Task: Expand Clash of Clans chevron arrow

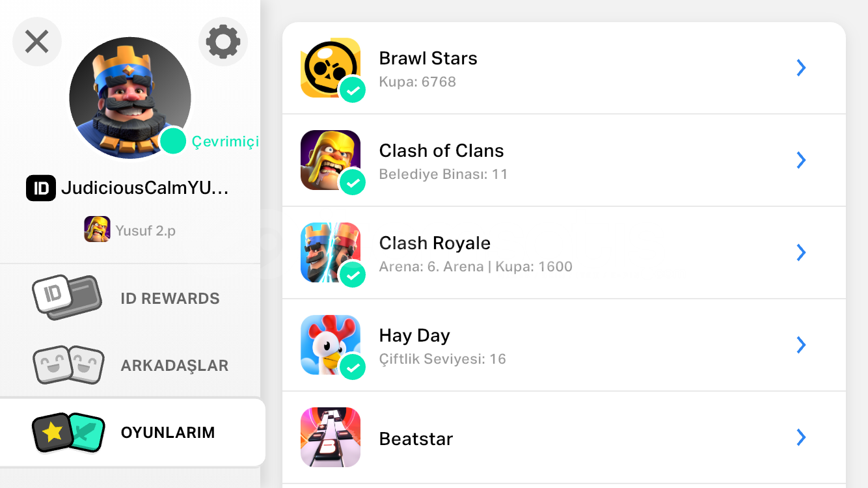Action: [801, 160]
